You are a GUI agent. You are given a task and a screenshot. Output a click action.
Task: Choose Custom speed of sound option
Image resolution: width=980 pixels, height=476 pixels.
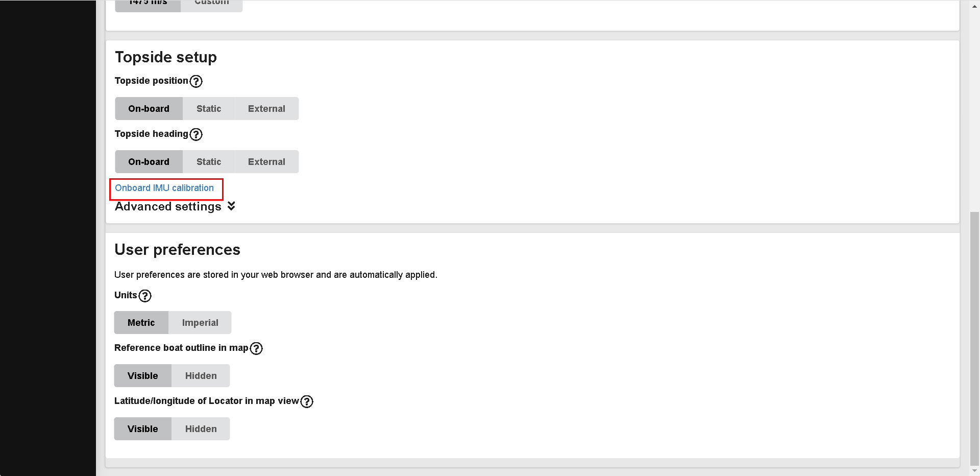211,4
